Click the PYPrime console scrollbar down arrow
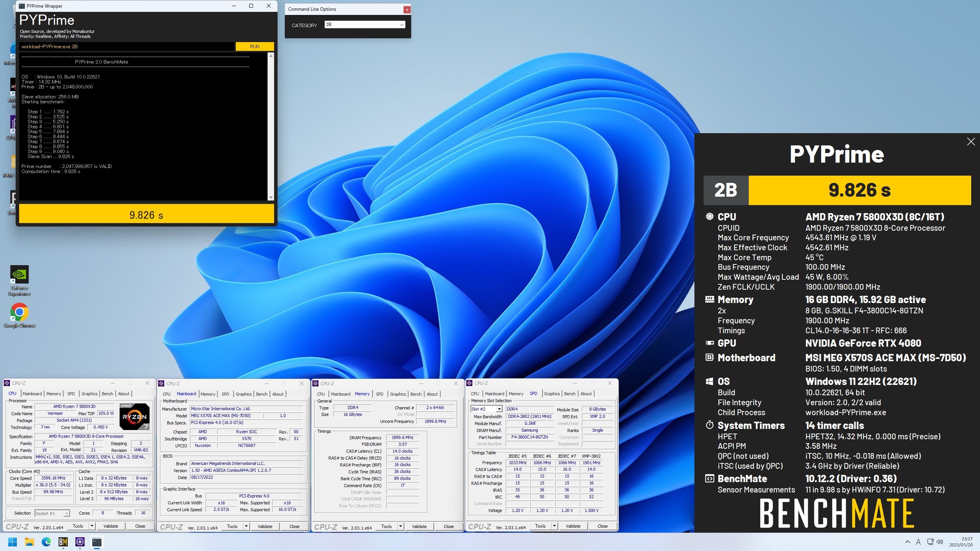980x551 pixels. [271, 197]
